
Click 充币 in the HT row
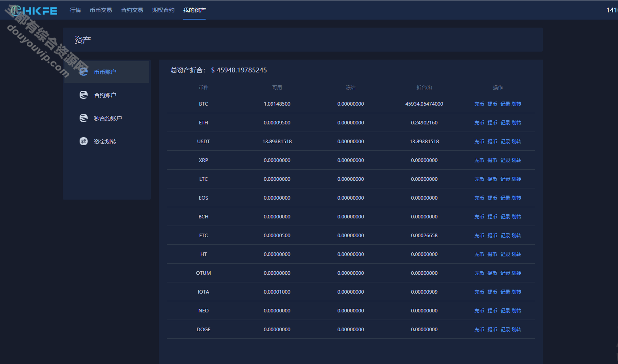click(479, 254)
